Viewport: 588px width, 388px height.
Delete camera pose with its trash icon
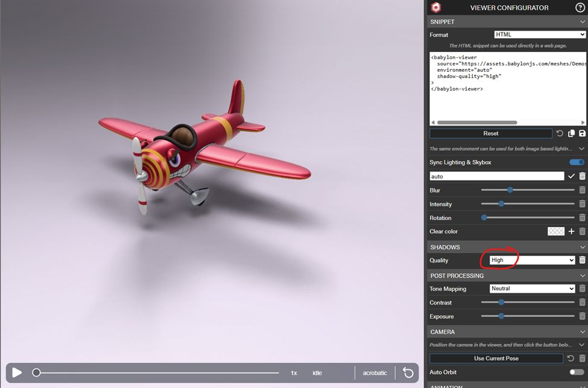(582, 358)
